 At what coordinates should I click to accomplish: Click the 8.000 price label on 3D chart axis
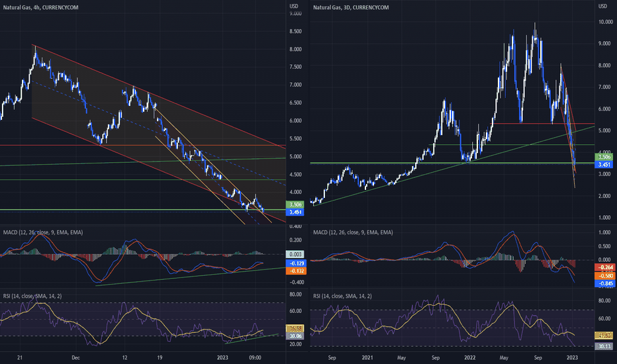[x=604, y=66]
